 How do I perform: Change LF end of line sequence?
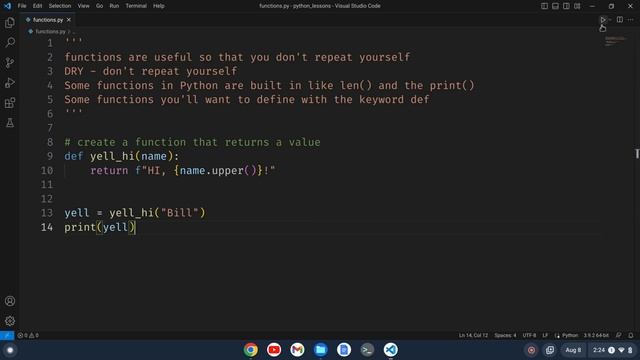click(545, 335)
